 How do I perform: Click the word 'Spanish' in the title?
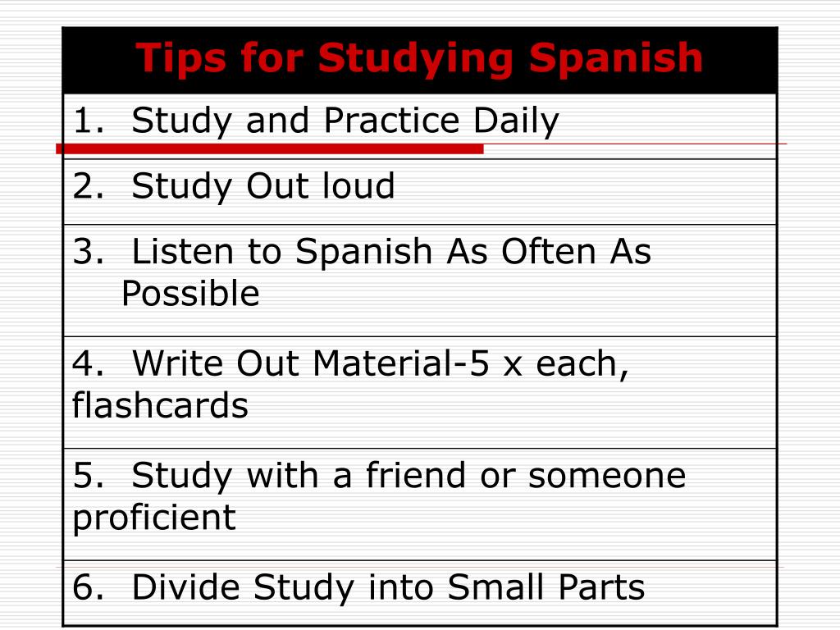click(x=616, y=59)
